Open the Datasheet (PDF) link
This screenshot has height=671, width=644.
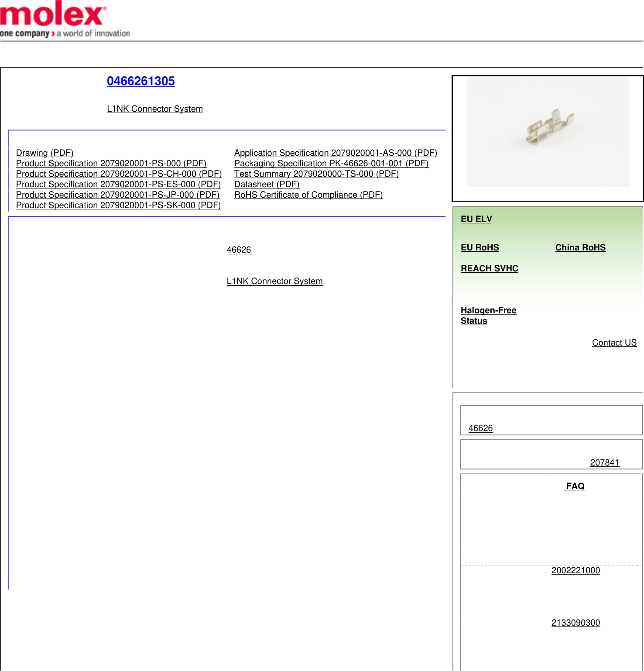point(267,185)
